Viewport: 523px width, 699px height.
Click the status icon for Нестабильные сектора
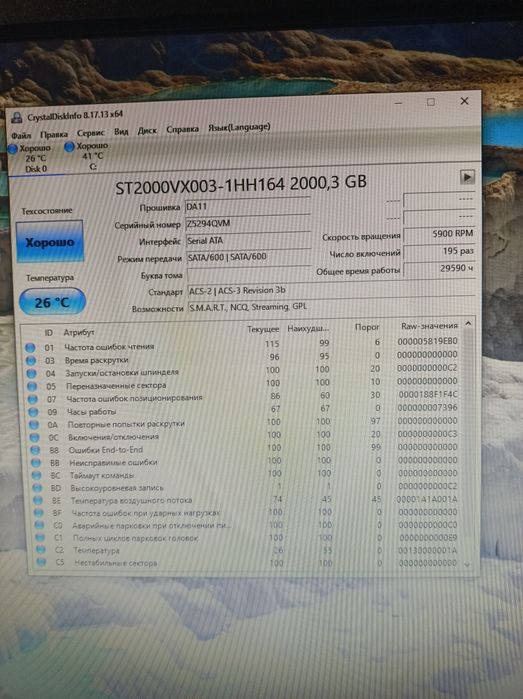point(41,563)
